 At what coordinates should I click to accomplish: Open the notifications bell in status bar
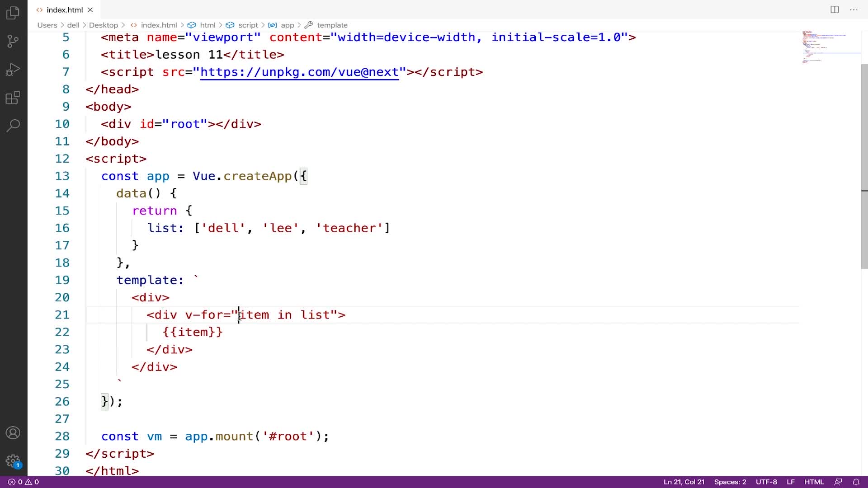tap(856, 482)
